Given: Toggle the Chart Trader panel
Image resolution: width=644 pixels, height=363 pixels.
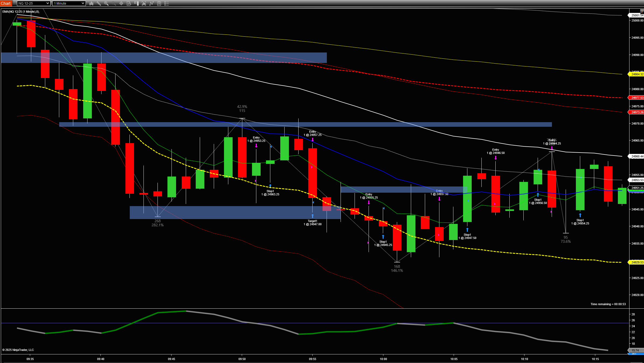Looking at the screenshot, I should coord(136,3).
